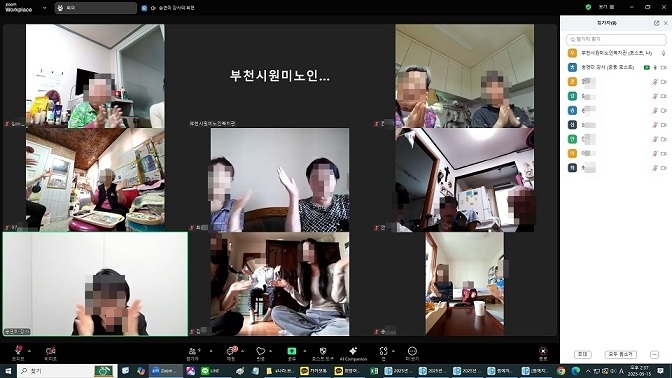Viewport: 672px width, 378px height.
Task: Open the 보기 view menu at top
Action: (x=606, y=7)
